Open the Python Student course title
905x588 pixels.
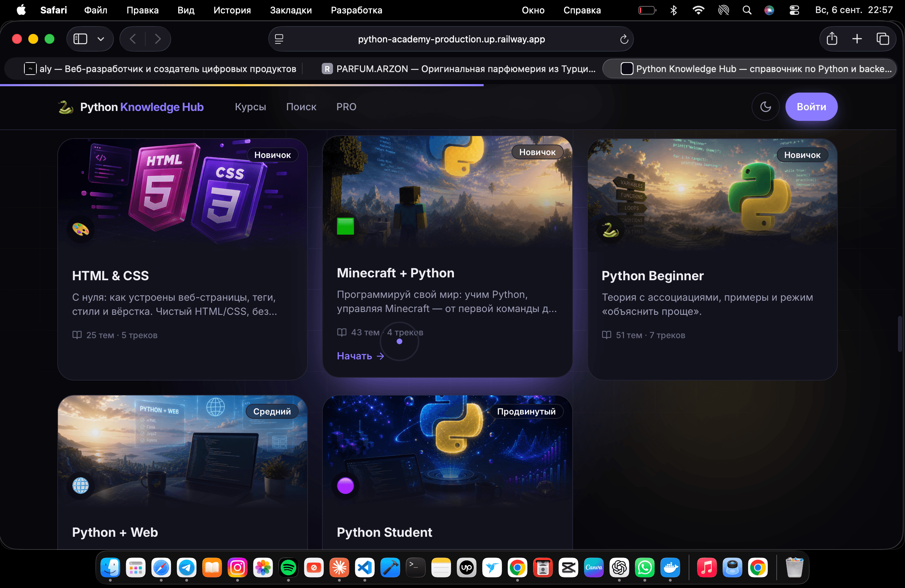click(384, 532)
